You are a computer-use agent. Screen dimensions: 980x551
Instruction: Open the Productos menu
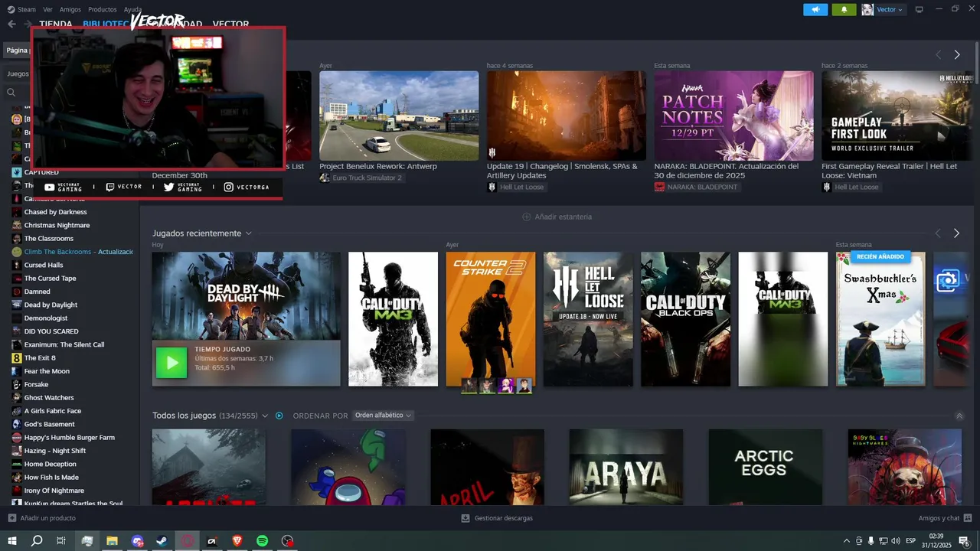coord(103,9)
